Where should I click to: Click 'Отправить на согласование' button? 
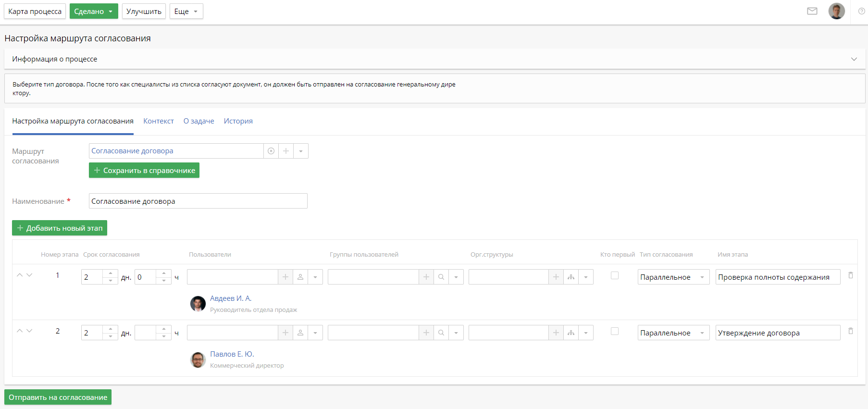(x=58, y=397)
